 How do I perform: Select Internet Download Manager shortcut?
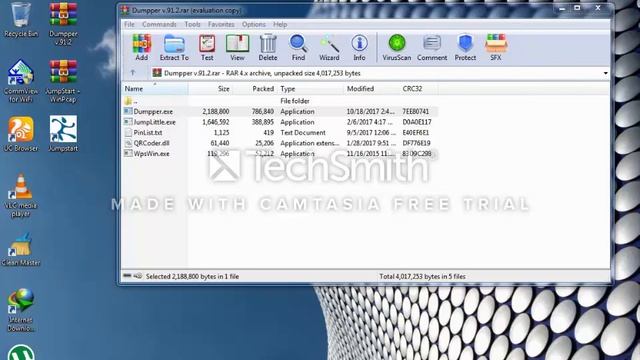tap(21, 310)
